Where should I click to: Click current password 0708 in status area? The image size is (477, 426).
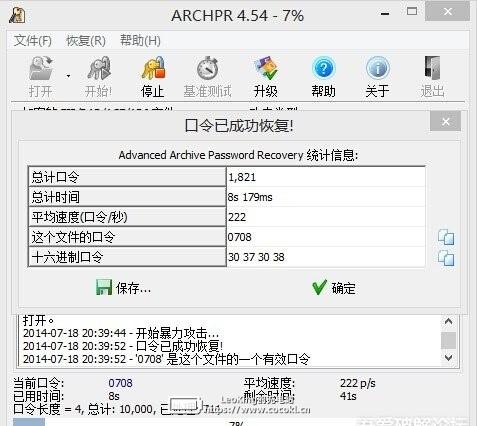[120, 383]
